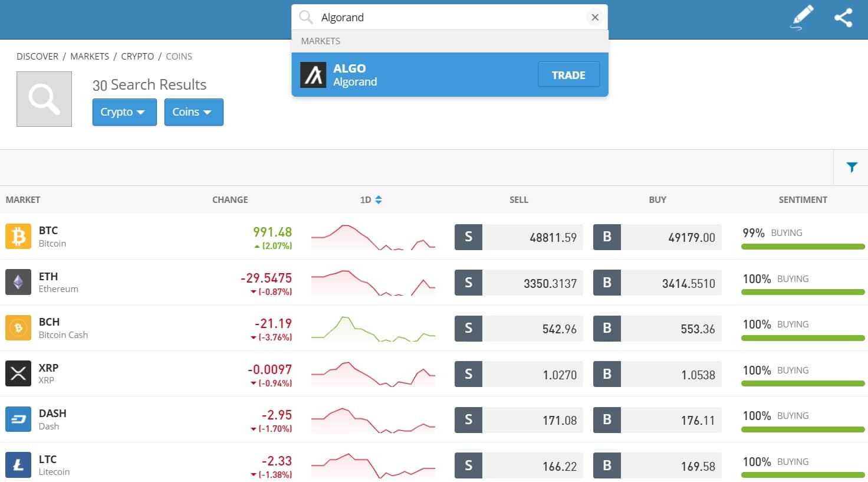Click LTC buy price 169.58
Viewport: 868px width, 482px height.
(x=698, y=467)
